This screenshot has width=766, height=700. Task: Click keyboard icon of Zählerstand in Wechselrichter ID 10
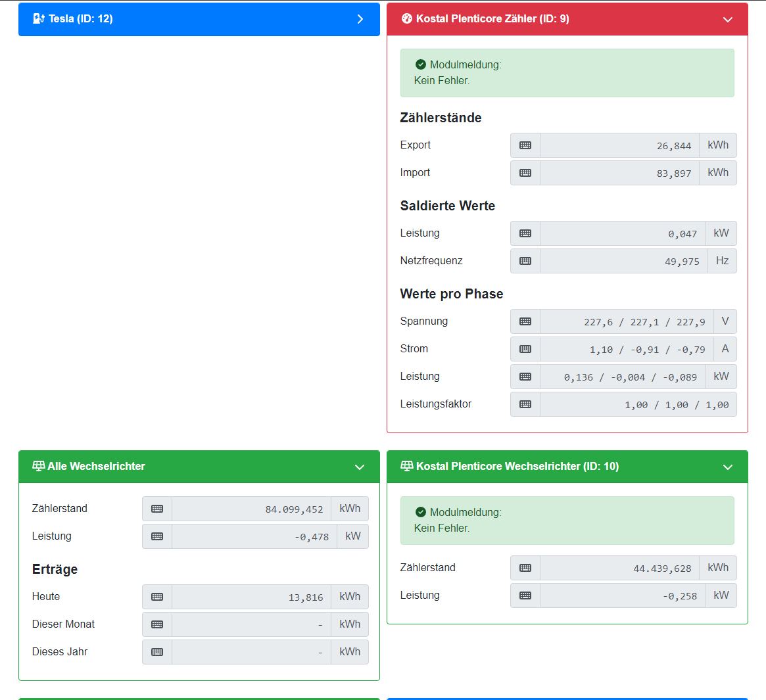point(525,568)
